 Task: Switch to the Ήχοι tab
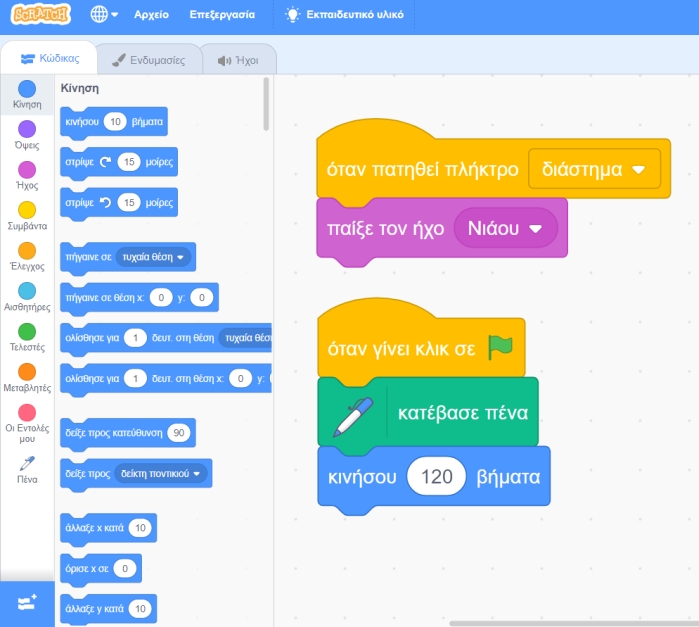point(238,60)
